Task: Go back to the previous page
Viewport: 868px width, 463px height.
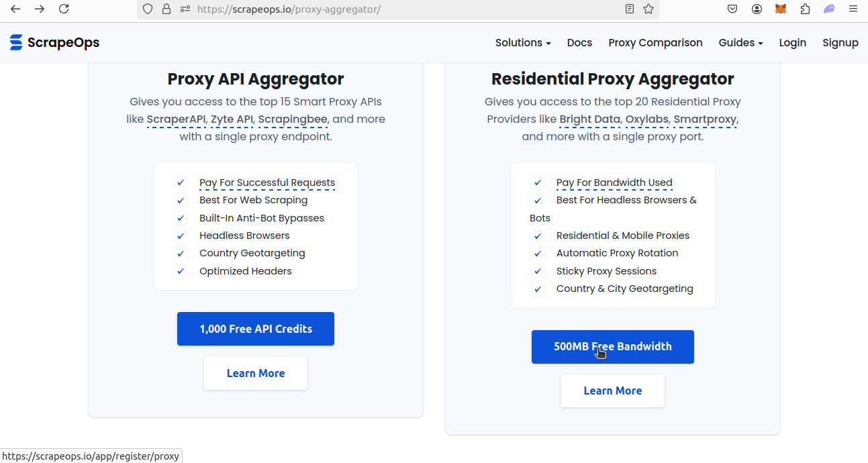Action: tap(15, 9)
